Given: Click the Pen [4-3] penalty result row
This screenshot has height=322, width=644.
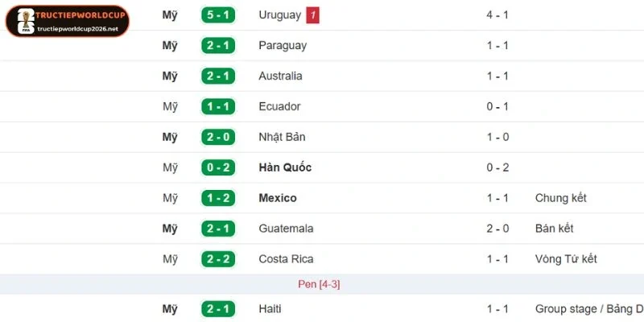Looking at the screenshot, I should (319, 284).
